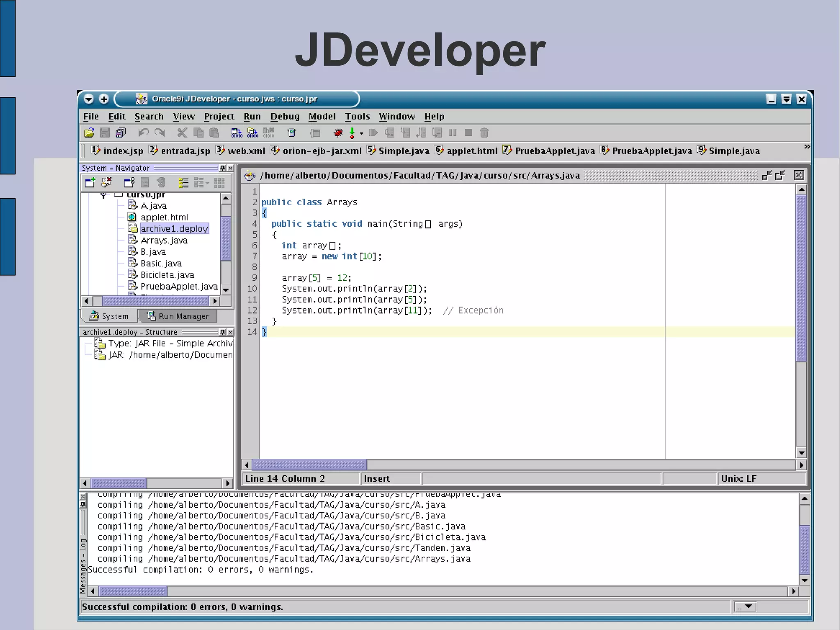Viewport: 840px width, 630px height.
Task: Open the Search menu
Action: (x=149, y=117)
